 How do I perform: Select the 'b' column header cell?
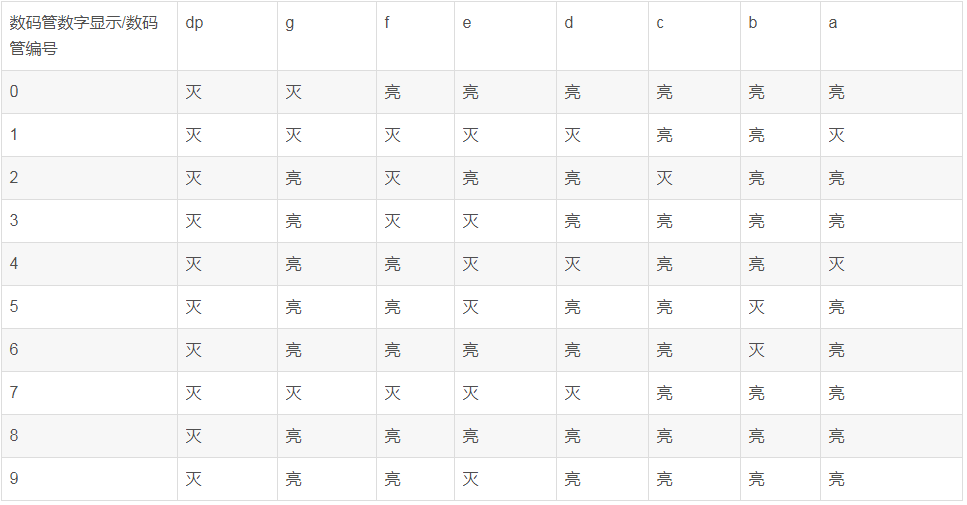(753, 23)
